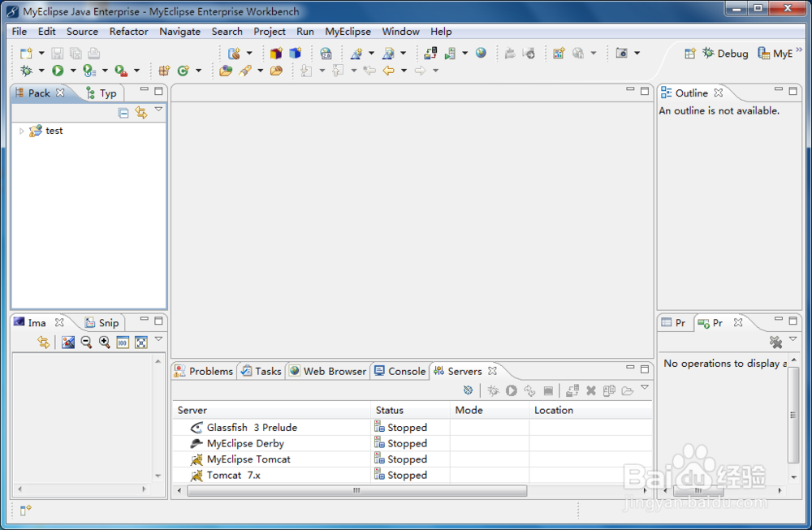Switch to the Tasks tab
The height and width of the screenshot is (530, 812).
tap(261, 371)
